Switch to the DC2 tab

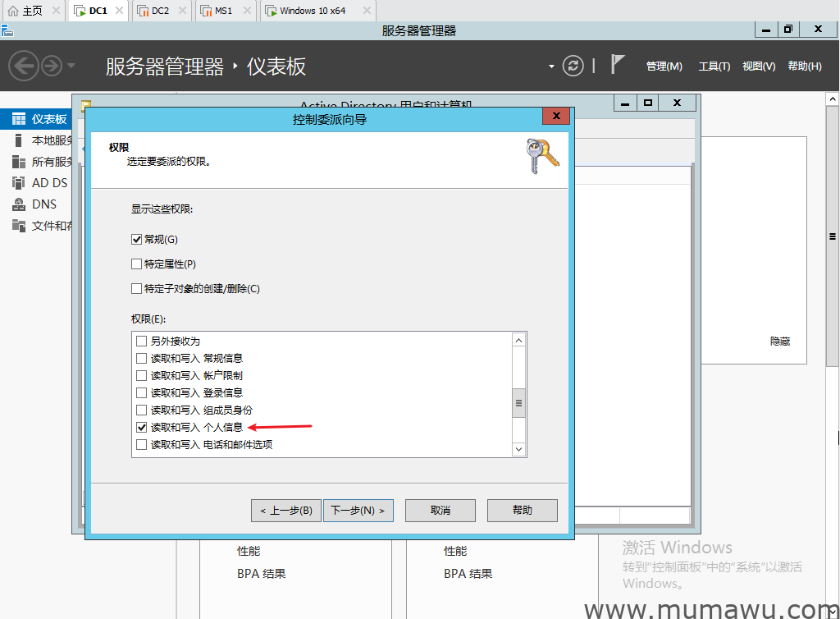tap(159, 11)
